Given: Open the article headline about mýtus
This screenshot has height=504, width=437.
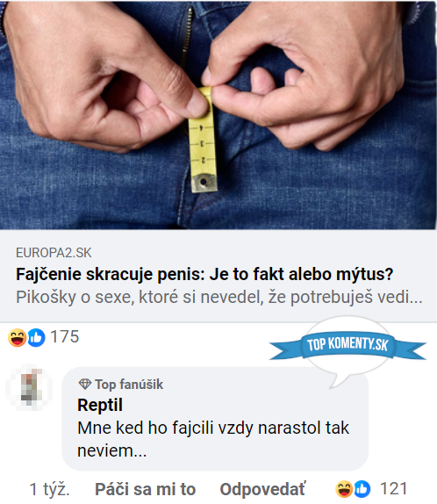Looking at the screenshot, I should click(x=204, y=274).
